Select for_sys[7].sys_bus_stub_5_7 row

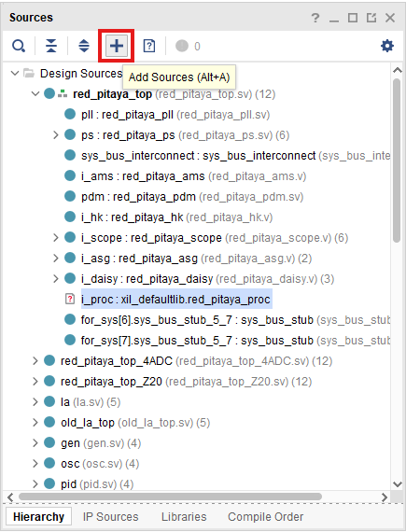[235, 341]
